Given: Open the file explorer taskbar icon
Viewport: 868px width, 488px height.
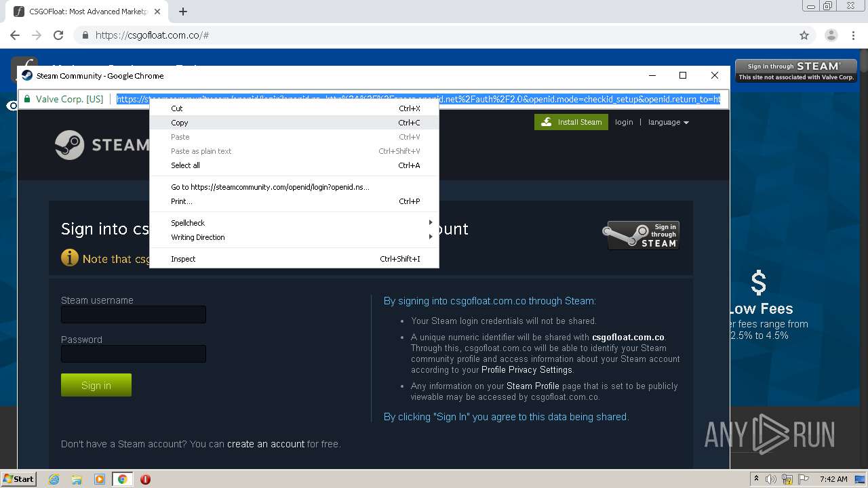Looking at the screenshot, I should point(77,479).
